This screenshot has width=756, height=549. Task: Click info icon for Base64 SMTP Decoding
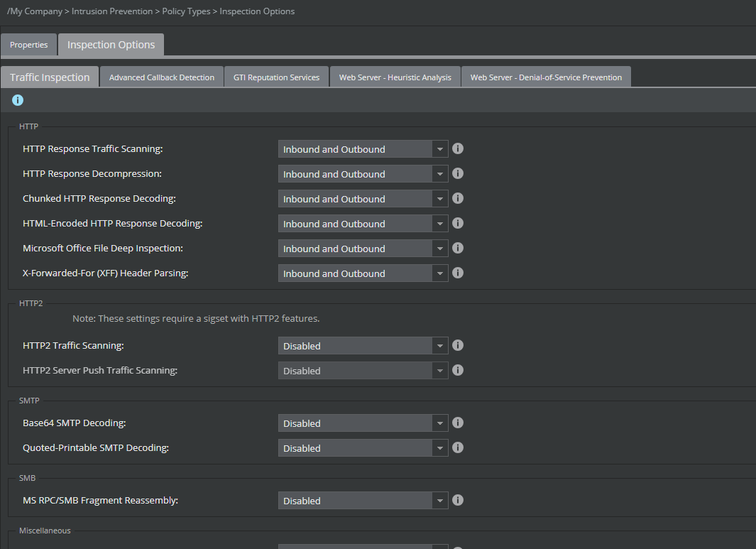click(x=458, y=423)
